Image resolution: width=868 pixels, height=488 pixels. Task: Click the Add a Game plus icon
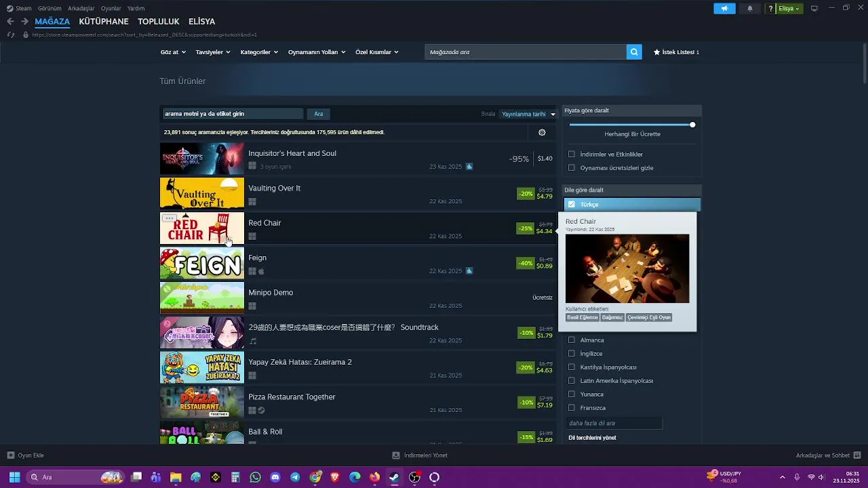(11, 455)
